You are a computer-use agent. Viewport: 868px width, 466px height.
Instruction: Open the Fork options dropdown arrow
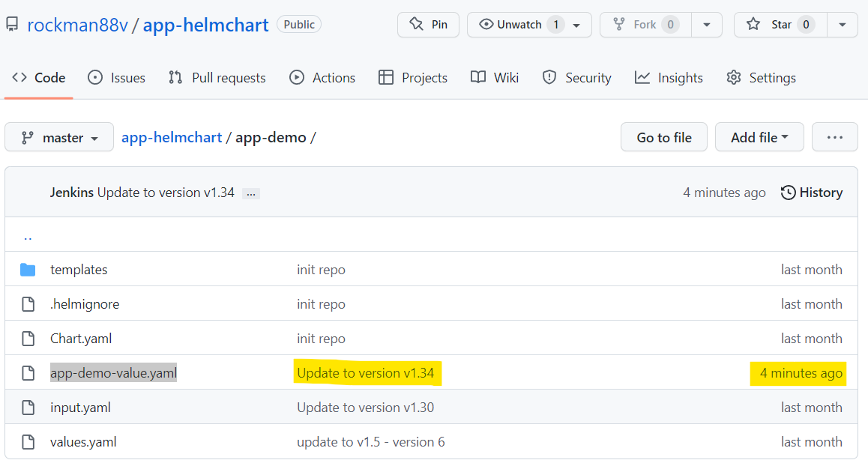(x=706, y=25)
